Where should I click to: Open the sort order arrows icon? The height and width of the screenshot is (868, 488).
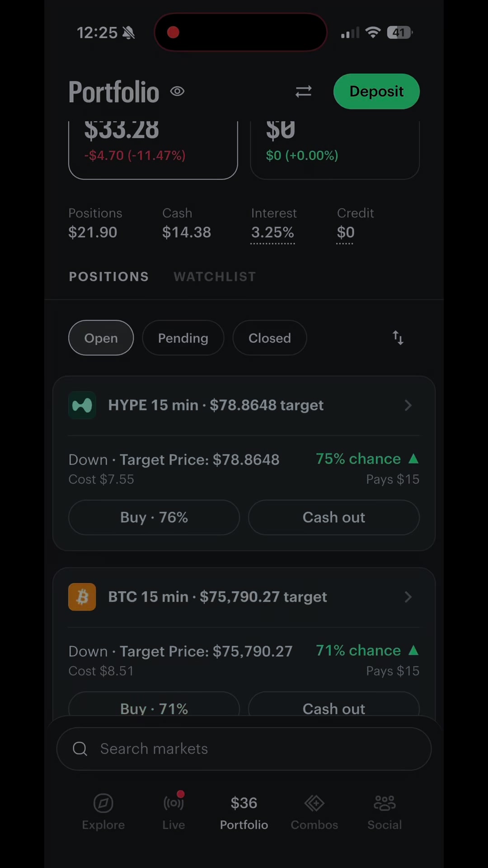point(398,338)
